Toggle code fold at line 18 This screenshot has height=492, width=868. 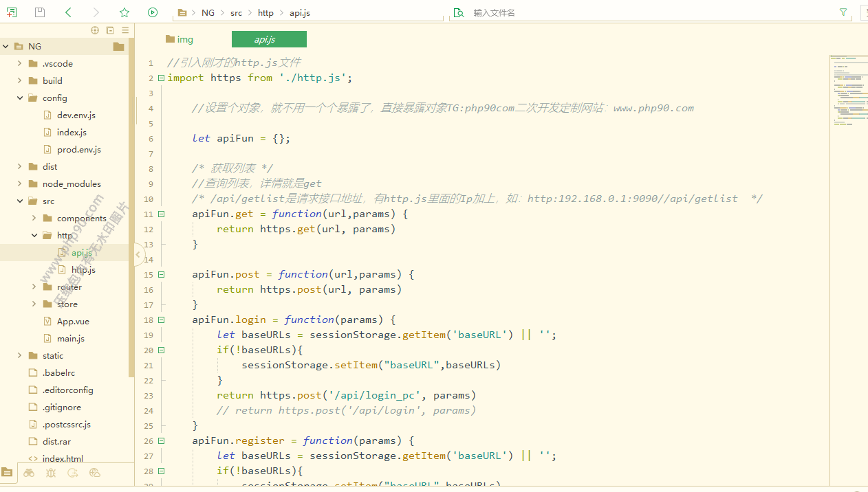tap(161, 320)
